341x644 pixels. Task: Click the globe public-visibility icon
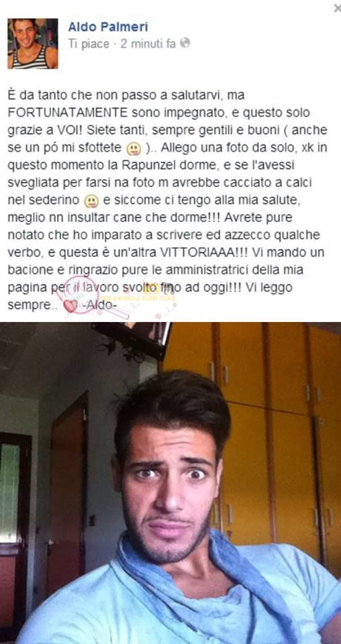tap(185, 43)
